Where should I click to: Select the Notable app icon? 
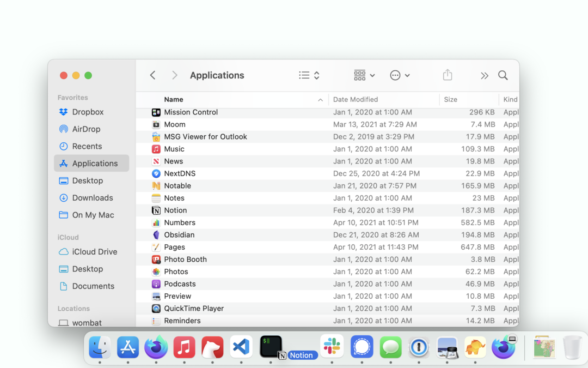(x=156, y=186)
